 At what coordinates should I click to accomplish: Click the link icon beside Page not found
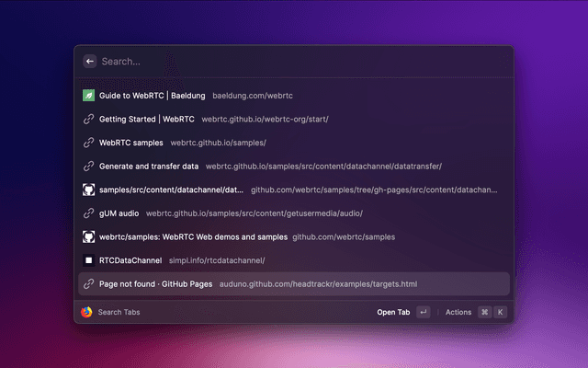pyautogui.click(x=89, y=284)
